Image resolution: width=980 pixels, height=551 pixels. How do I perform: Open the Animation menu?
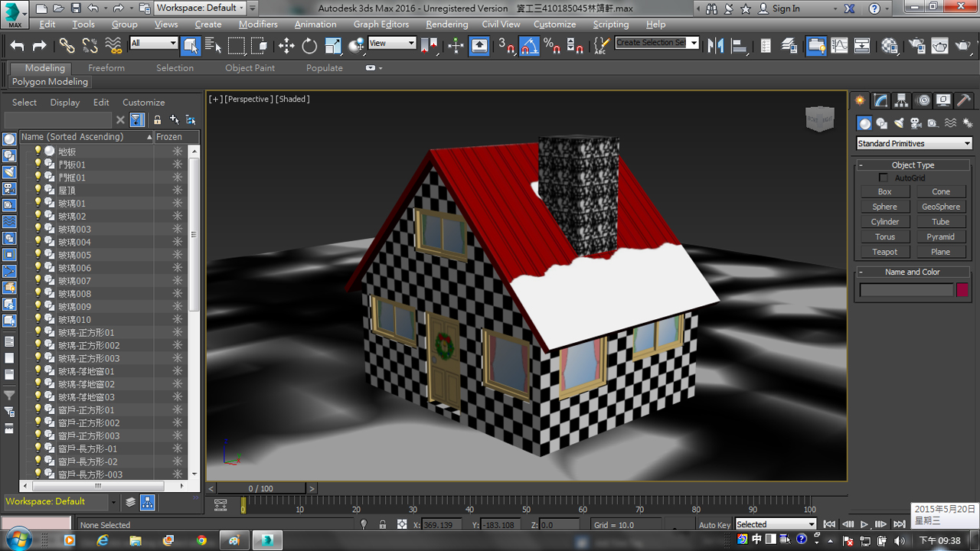[x=315, y=24]
